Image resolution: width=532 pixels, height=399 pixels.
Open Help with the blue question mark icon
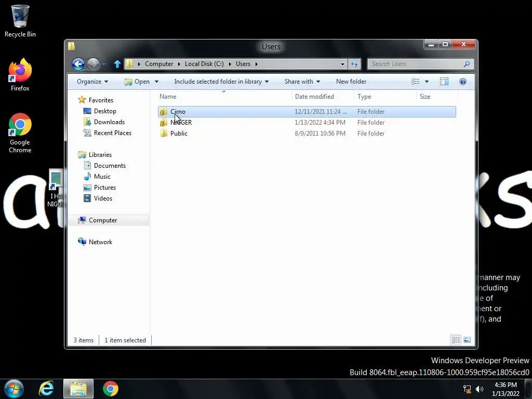[463, 82]
